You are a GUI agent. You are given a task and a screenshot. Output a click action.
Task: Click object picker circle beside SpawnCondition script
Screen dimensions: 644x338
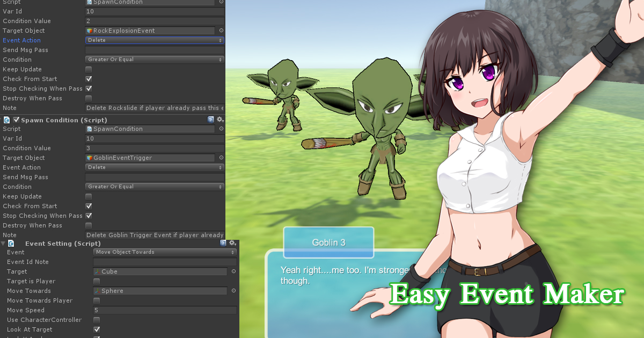point(222,129)
